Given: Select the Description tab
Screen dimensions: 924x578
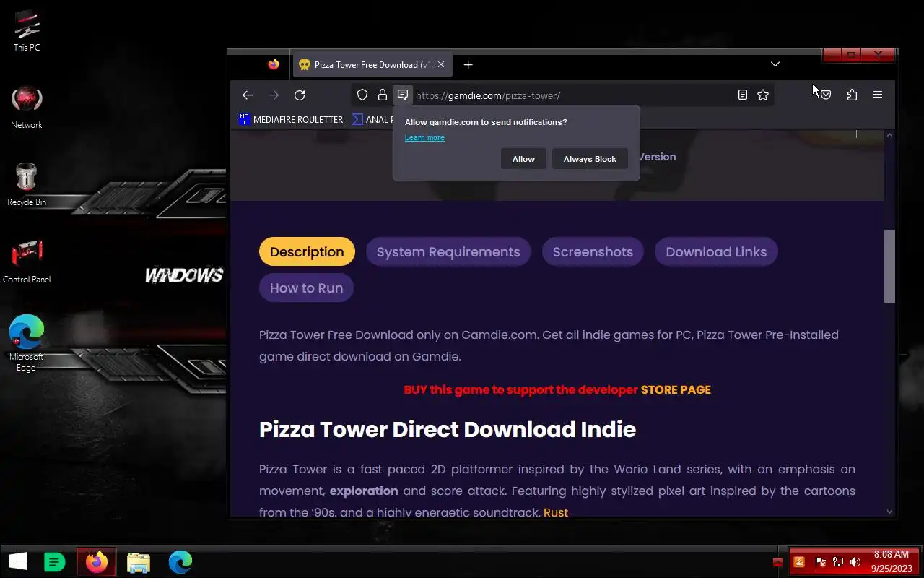Looking at the screenshot, I should pyautogui.click(x=307, y=251).
